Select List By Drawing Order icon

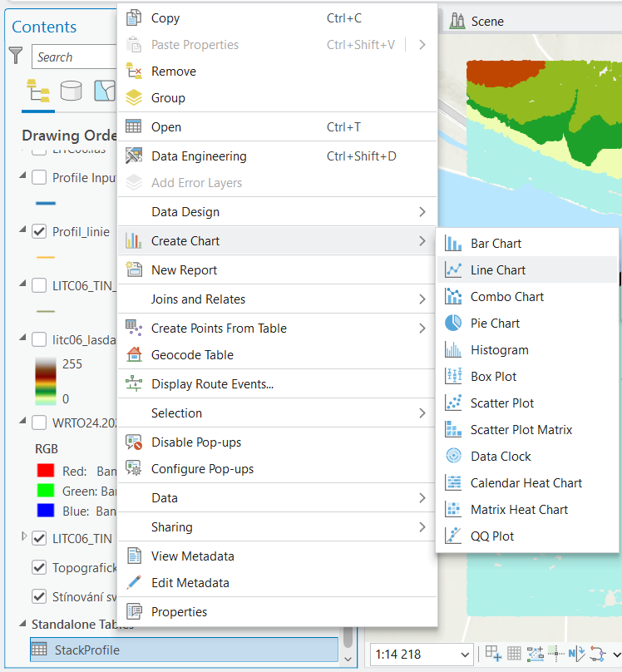pos(38,91)
